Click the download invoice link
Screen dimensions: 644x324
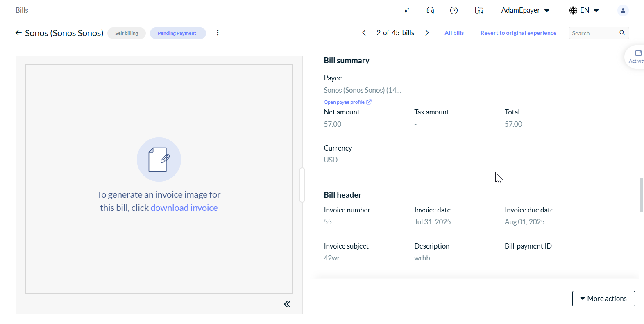click(184, 208)
